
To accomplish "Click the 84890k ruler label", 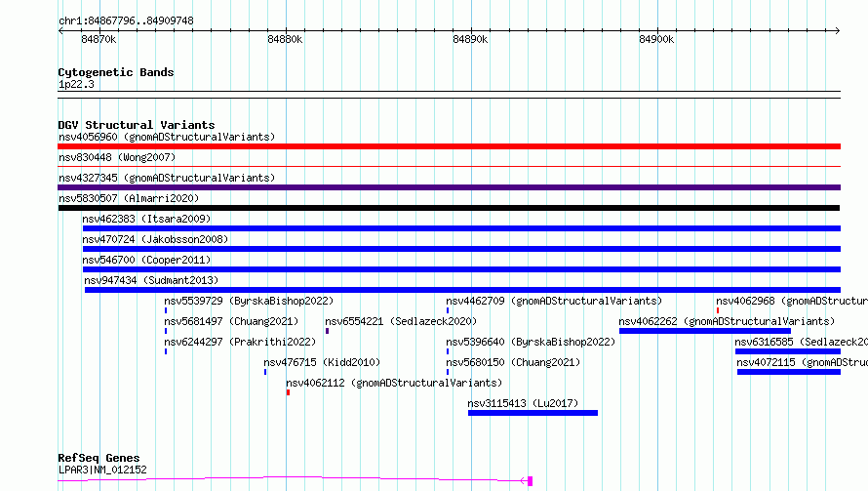I will [x=470, y=39].
